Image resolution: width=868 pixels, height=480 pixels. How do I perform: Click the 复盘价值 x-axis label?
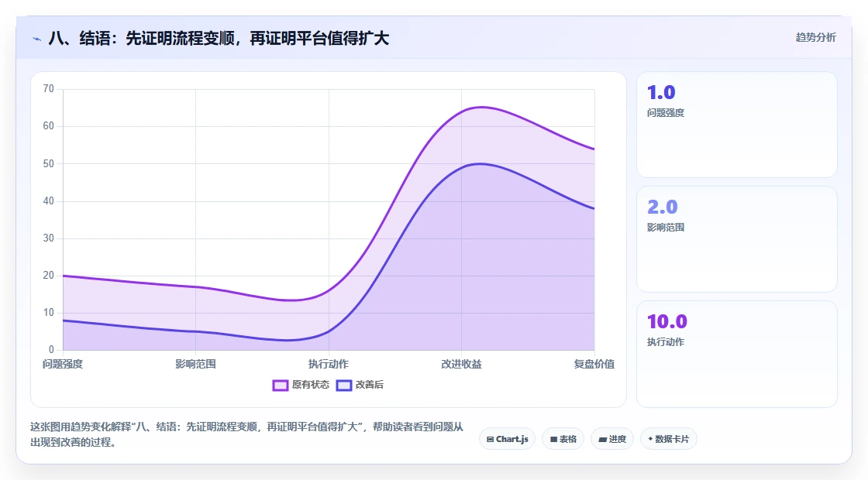[x=594, y=364]
